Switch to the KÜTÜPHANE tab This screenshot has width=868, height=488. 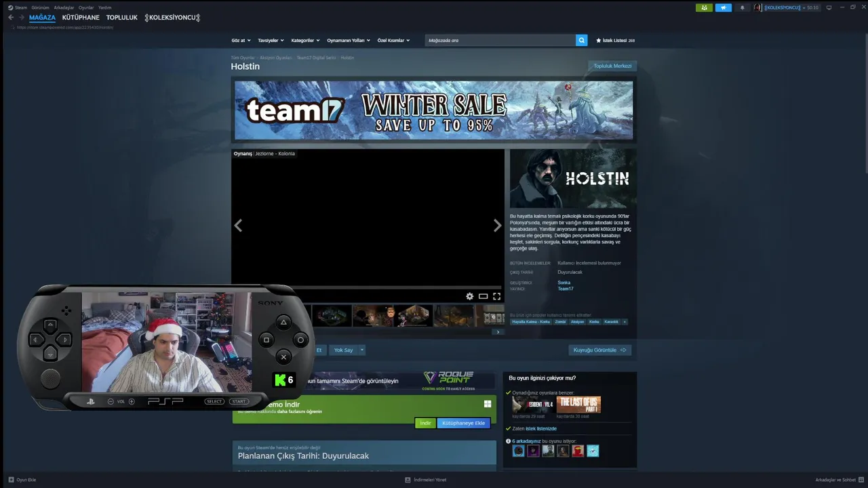[81, 18]
